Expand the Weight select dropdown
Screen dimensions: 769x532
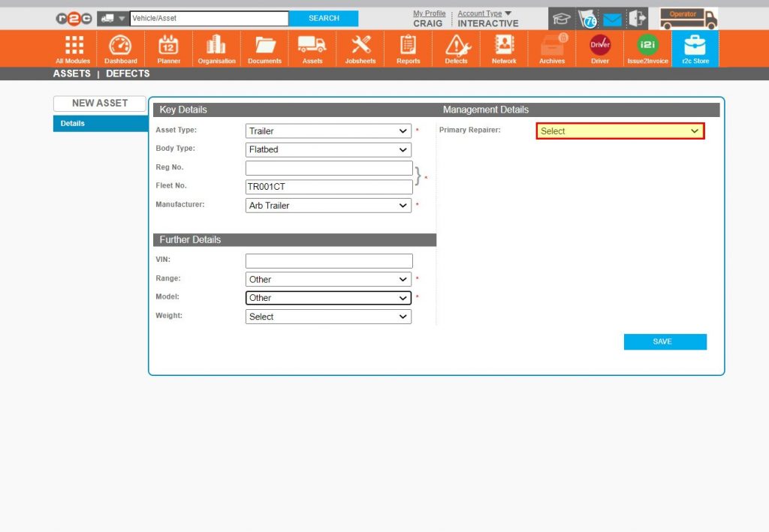tap(328, 317)
